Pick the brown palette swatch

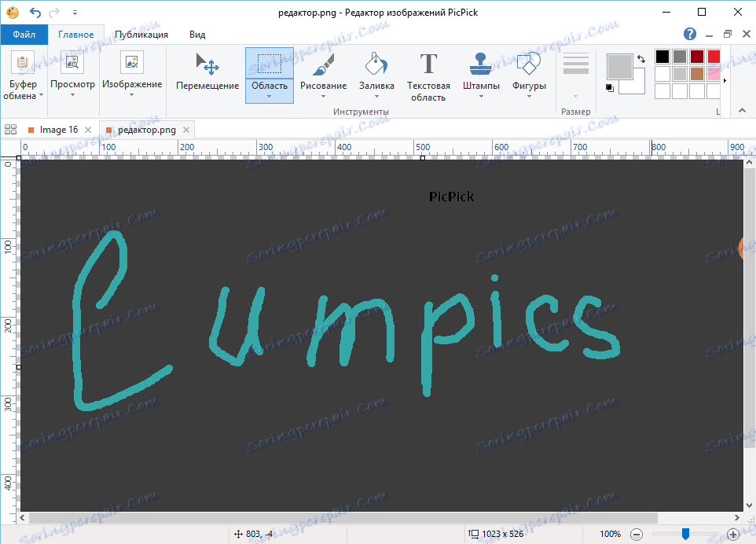697,74
